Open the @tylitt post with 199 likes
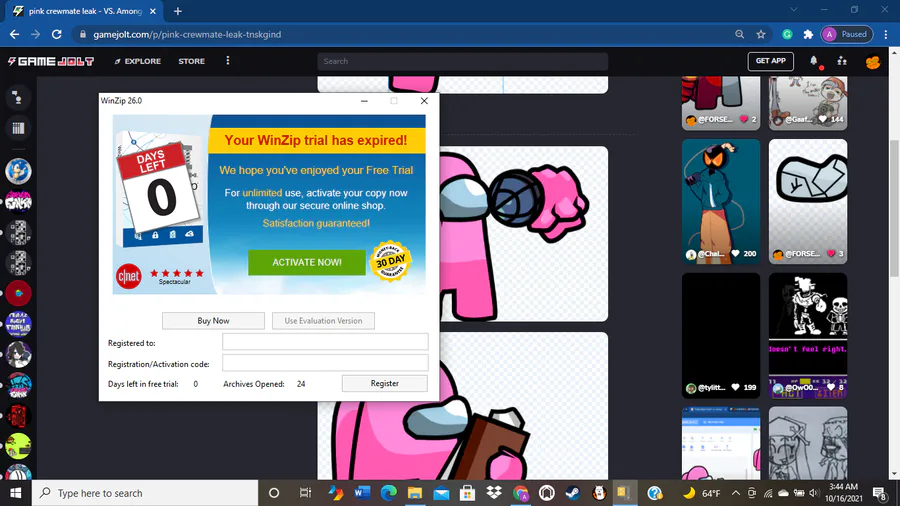The width and height of the screenshot is (900, 506). [x=721, y=335]
